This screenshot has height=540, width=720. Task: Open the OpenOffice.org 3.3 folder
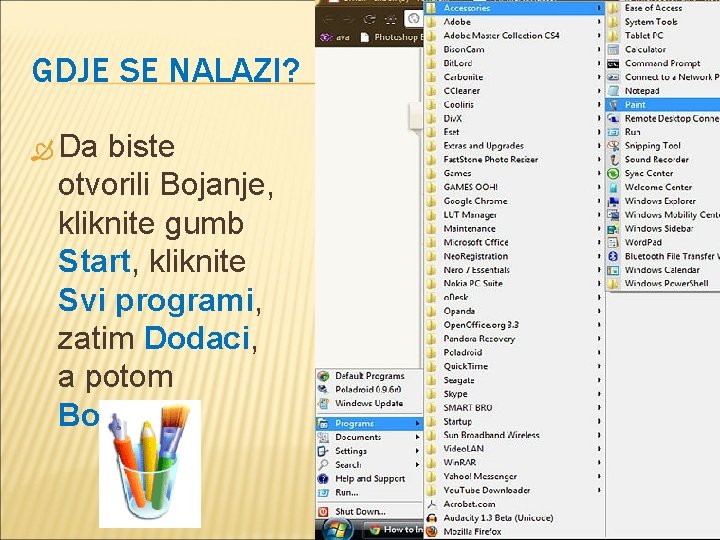click(x=513, y=325)
